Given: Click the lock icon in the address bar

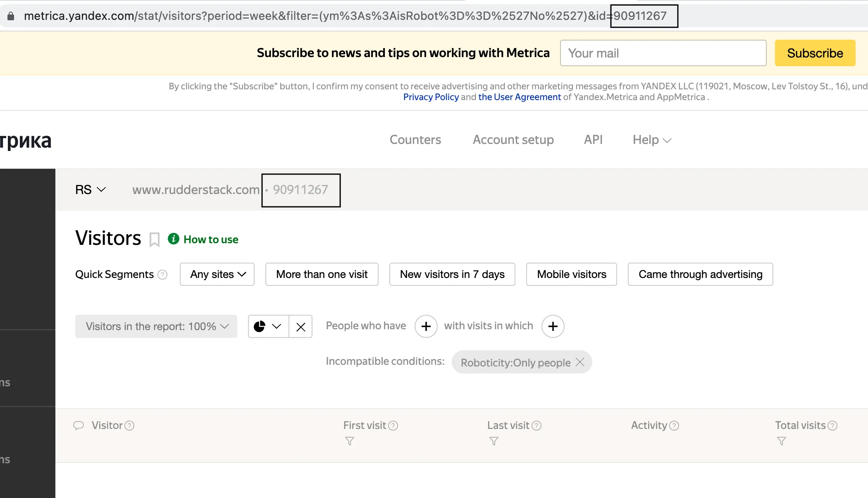Looking at the screenshot, I should click(11, 16).
